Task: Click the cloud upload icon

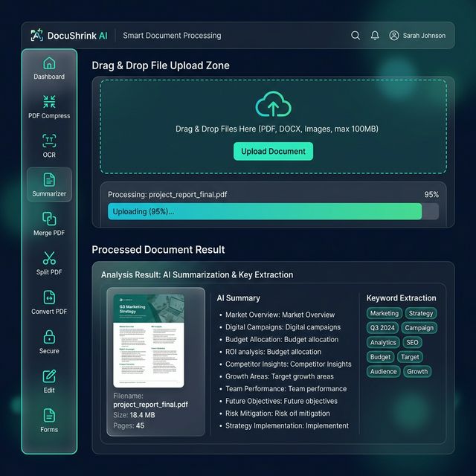Action: (273, 104)
